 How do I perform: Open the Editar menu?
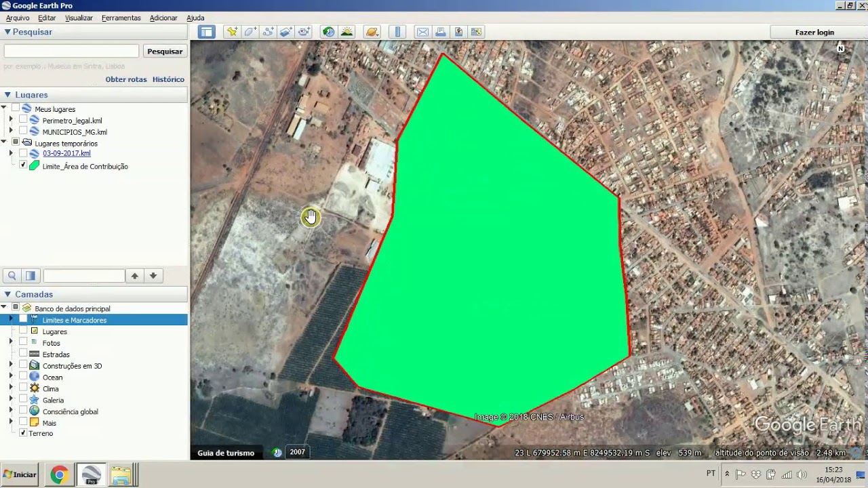[x=47, y=18]
